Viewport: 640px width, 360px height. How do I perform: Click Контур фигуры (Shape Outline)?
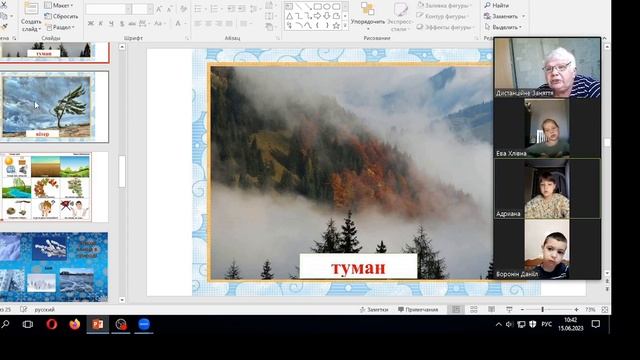point(441,16)
